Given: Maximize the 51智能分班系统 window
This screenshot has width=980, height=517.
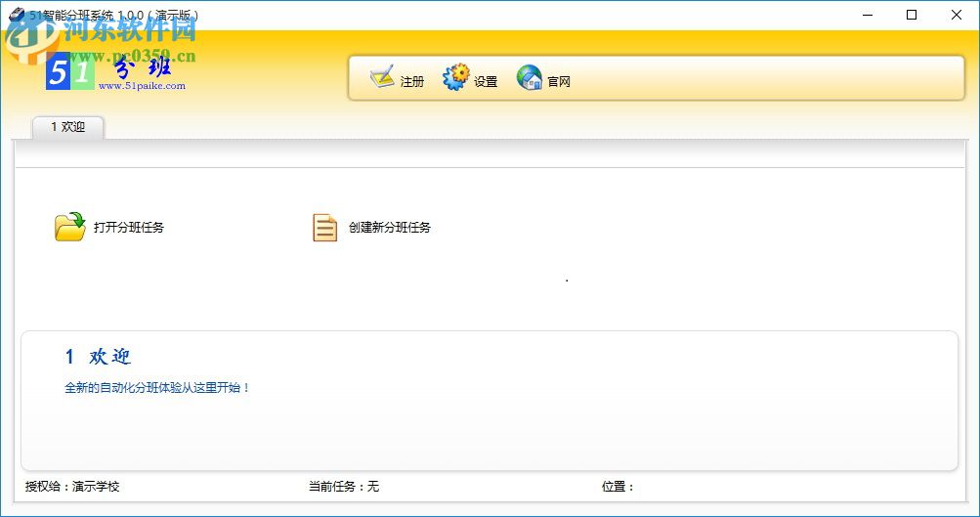Looking at the screenshot, I should tap(912, 15).
